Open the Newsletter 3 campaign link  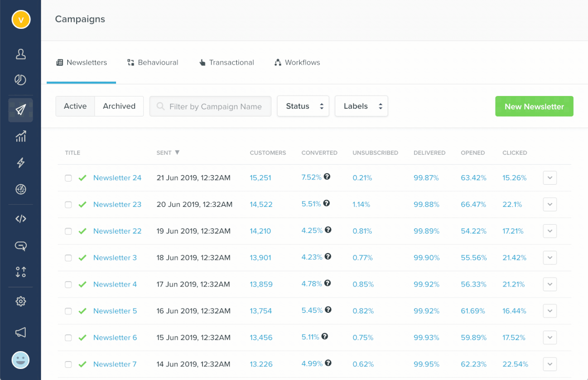[x=115, y=258]
